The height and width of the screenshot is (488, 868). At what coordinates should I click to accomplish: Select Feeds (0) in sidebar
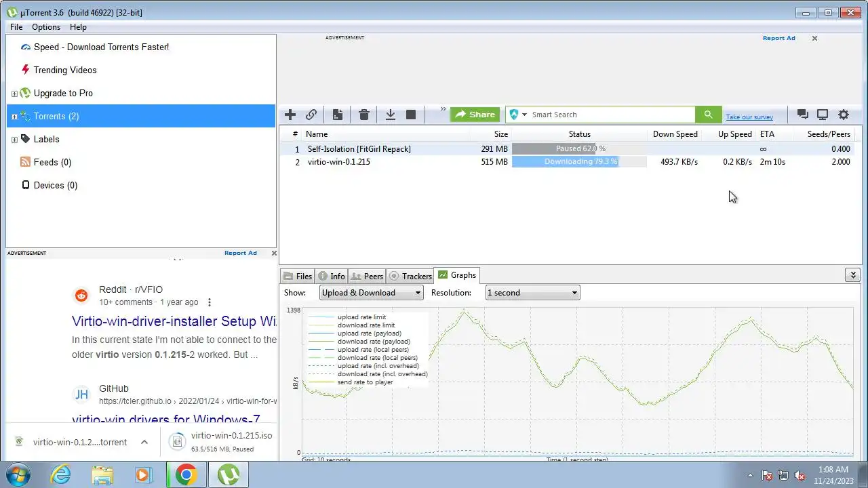52,162
